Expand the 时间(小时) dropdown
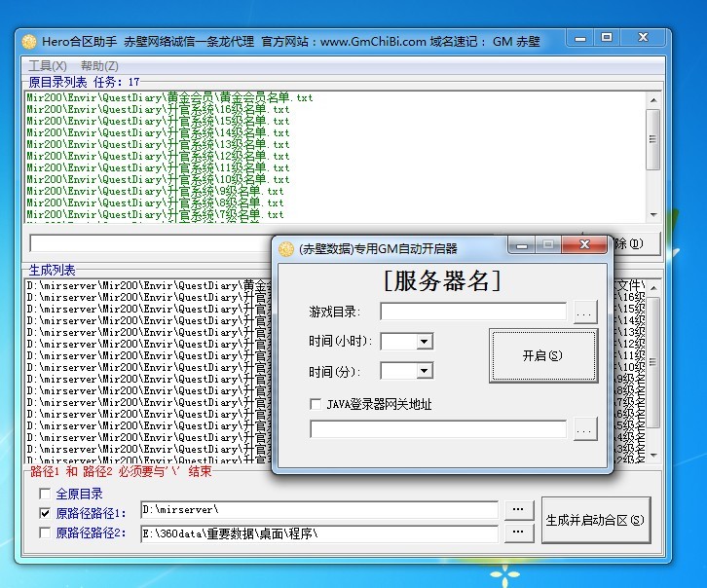The image size is (707, 588). pyautogui.click(x=424, y=342)
